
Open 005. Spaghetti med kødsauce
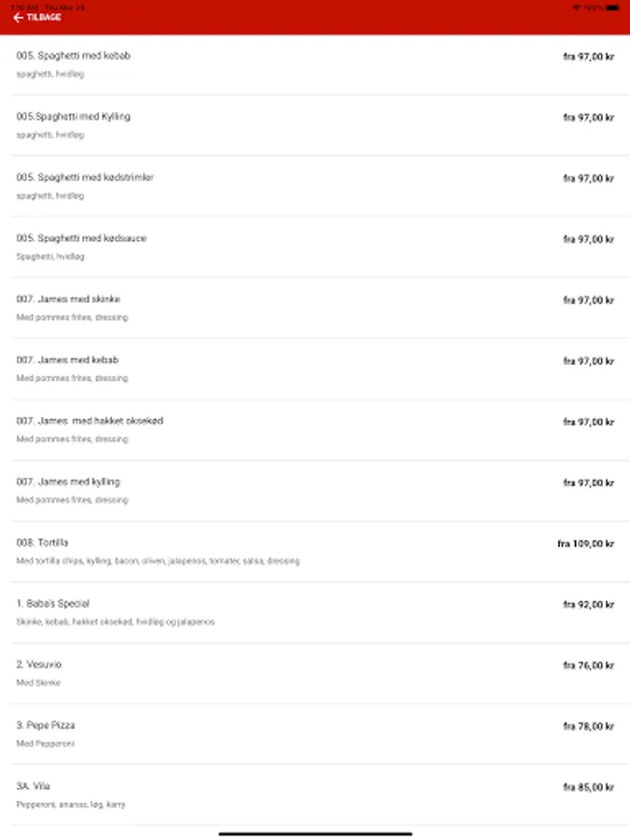click(x=81, y=238)
